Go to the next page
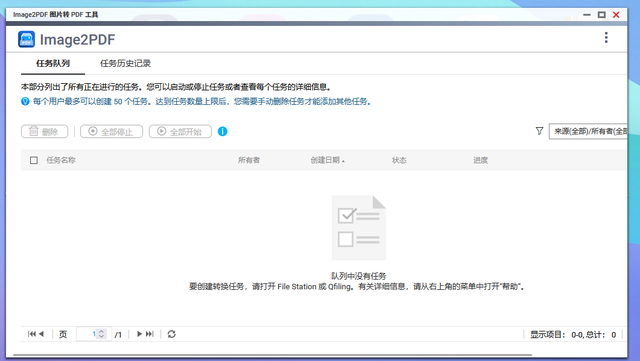This screenshot has width=640, height=361. (139, 334)
